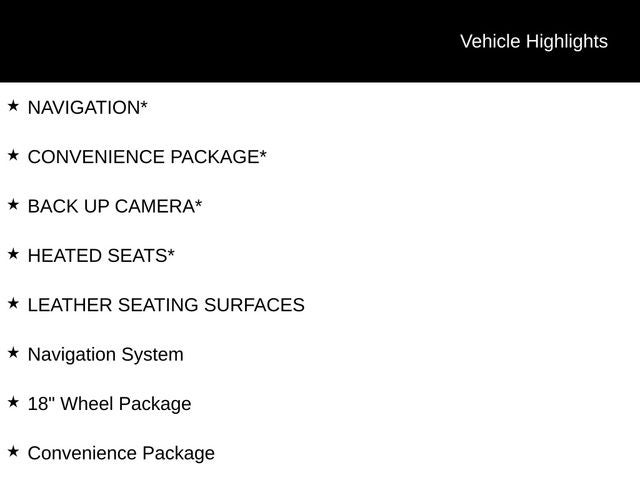Select the BACK UP CAMERA* entry
The width and height of the screenshot is (640, 480).
click(115, 207)
